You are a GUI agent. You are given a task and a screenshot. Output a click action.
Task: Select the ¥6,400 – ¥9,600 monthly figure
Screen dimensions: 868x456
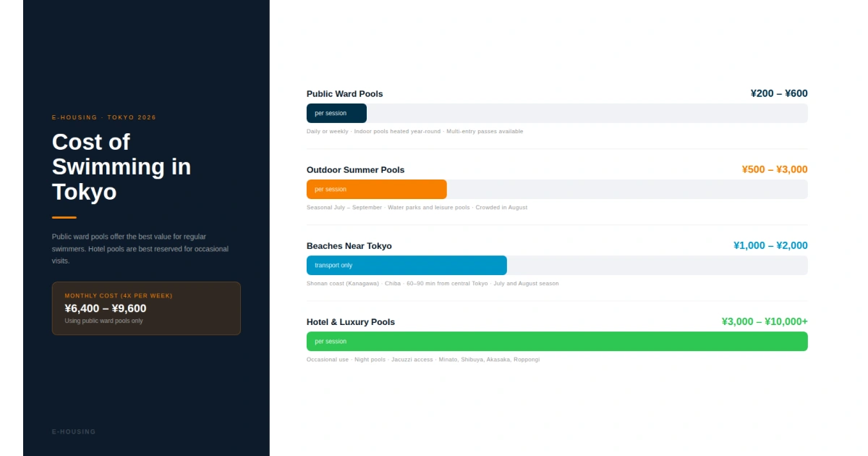106,308
